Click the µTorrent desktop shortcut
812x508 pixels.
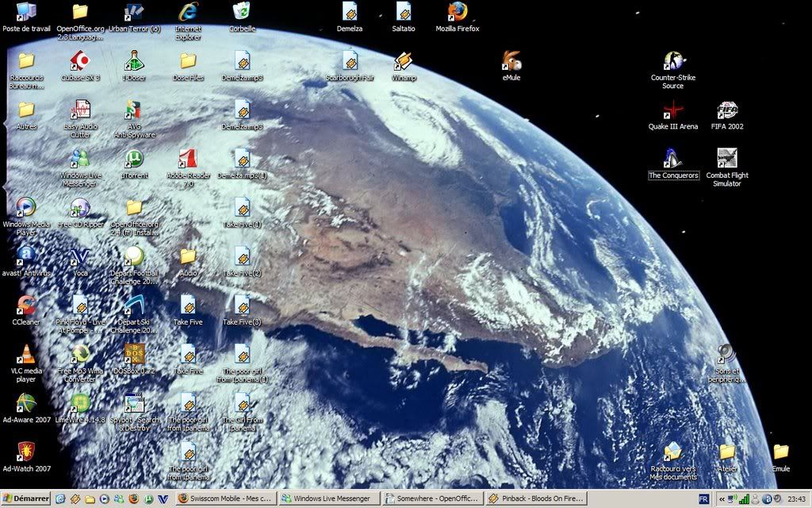(134, 159)
